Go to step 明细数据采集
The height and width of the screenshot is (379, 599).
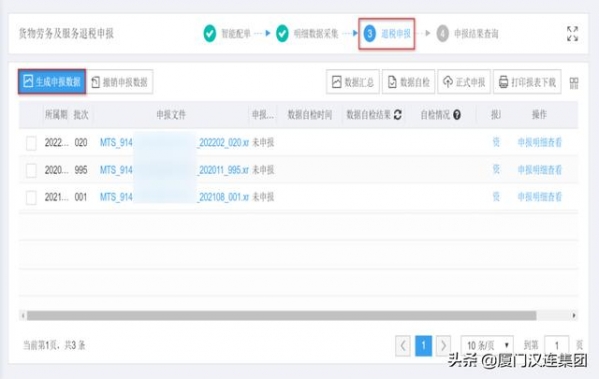(x=307, y=34)
